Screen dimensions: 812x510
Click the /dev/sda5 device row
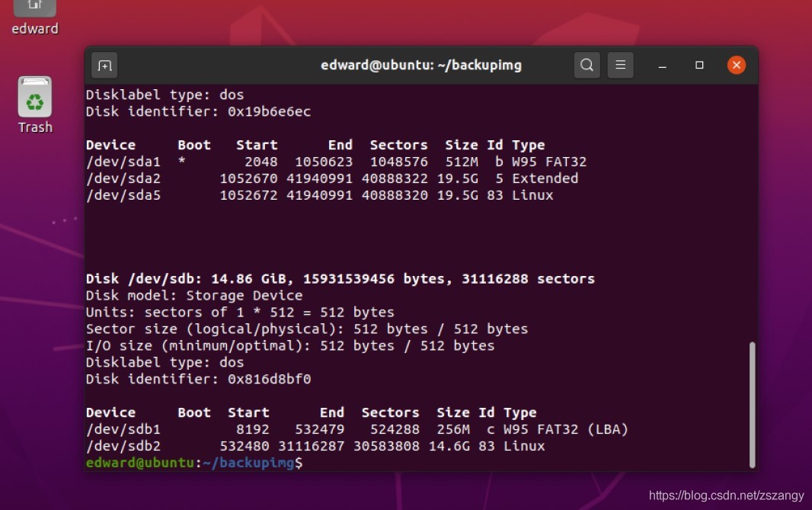[x=319, y=195]
